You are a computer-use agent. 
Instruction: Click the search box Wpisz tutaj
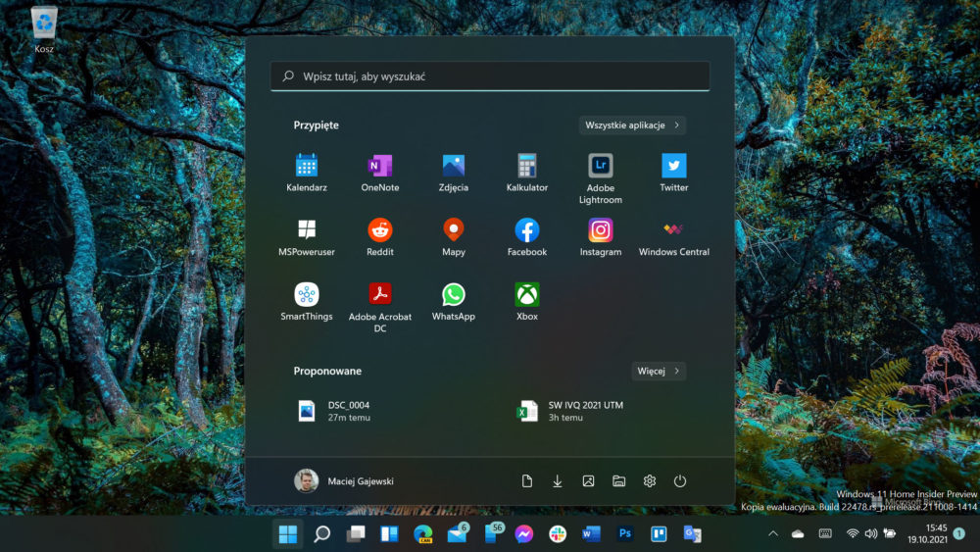tap(490, 76)
